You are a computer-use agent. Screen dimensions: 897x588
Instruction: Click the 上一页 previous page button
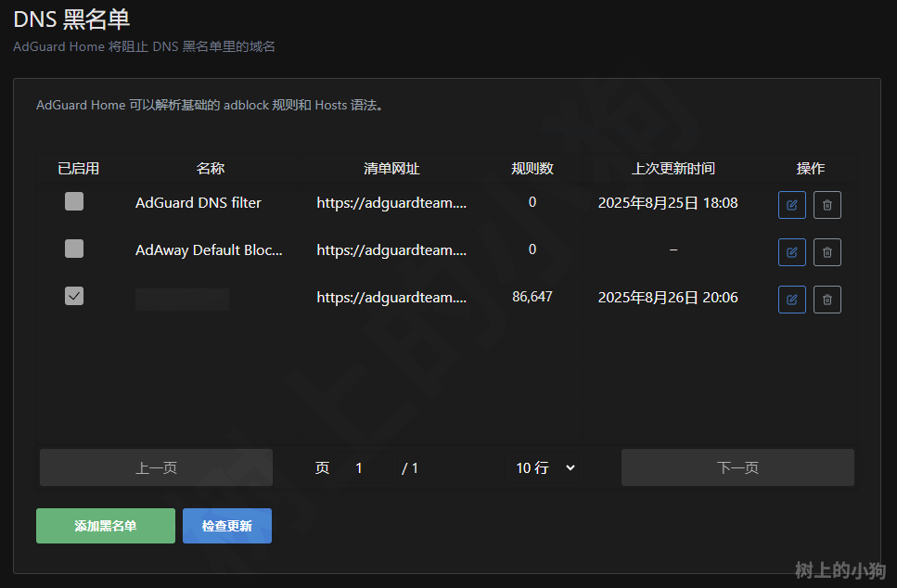pyautogui.click(x=156, y=467)
